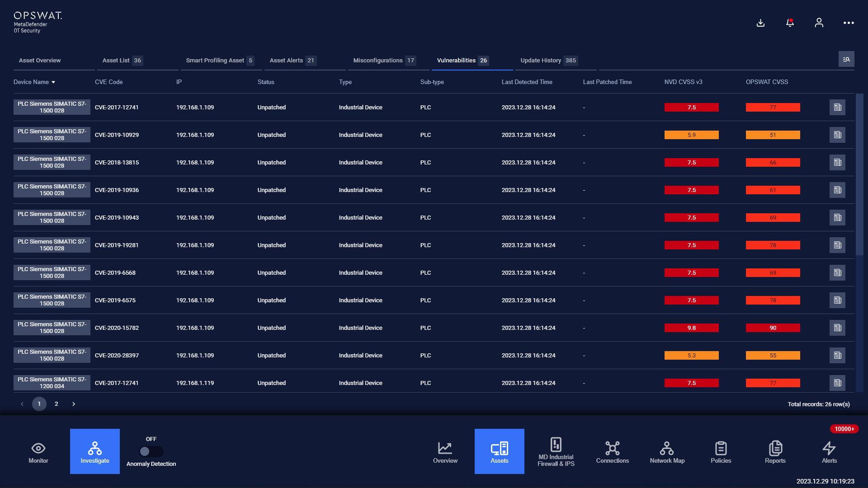Open the Connections section
868x488 pixels.
click(x=613, y=451)
